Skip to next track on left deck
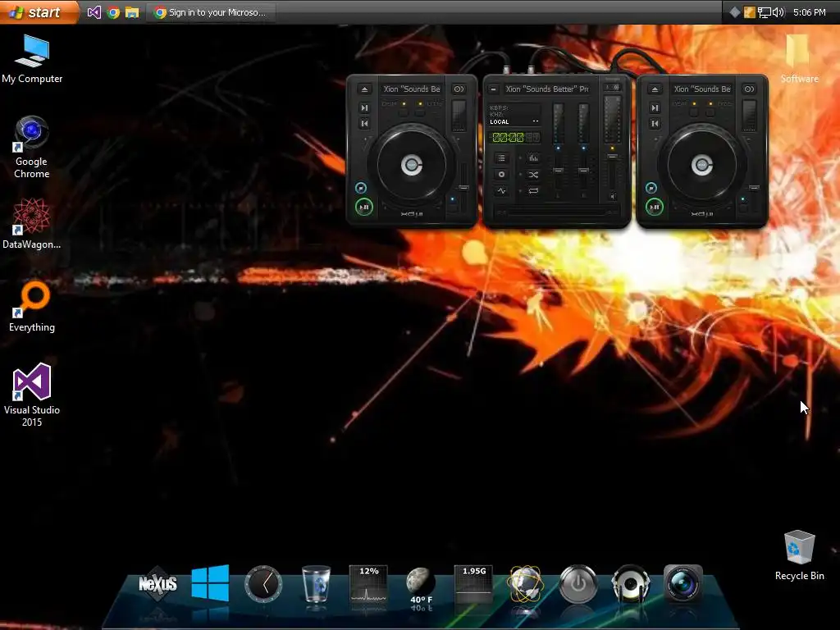Screen dimensions: 840x630 coord(364,107)
